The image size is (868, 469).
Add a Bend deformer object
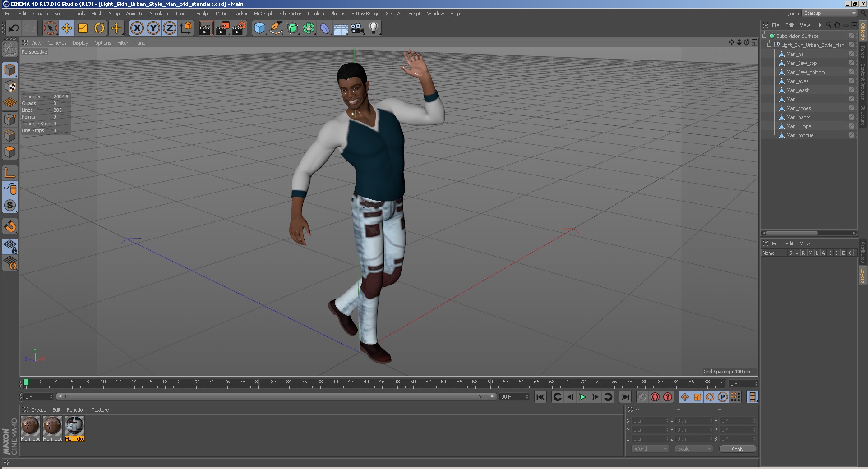click(x=325, y=28)
